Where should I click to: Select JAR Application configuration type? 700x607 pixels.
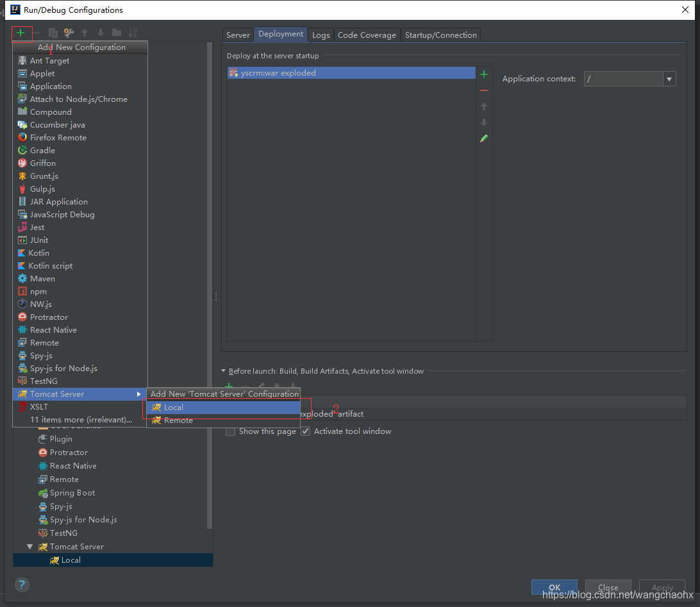point(80,202)
